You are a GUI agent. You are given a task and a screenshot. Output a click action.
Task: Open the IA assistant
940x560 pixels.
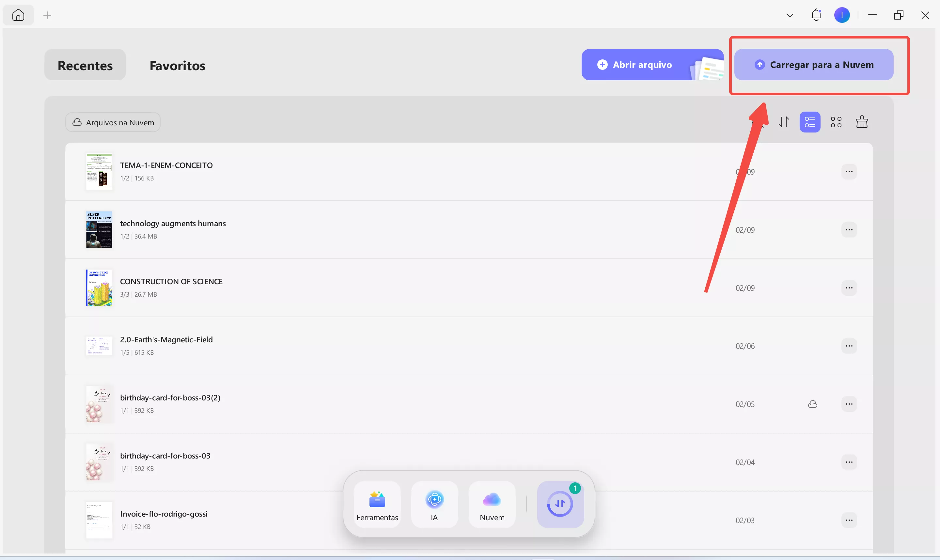coord(434,505)
